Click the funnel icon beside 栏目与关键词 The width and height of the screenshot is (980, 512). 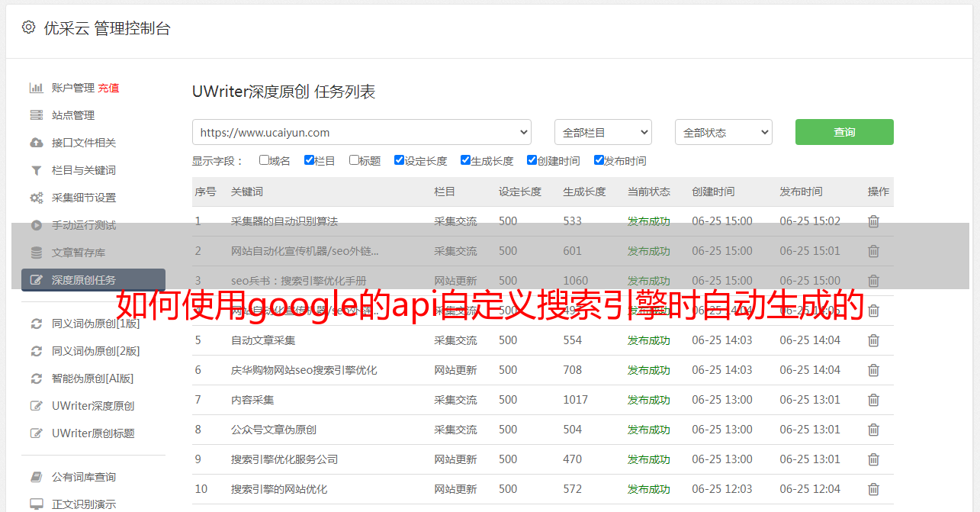[x=36, y=170]
